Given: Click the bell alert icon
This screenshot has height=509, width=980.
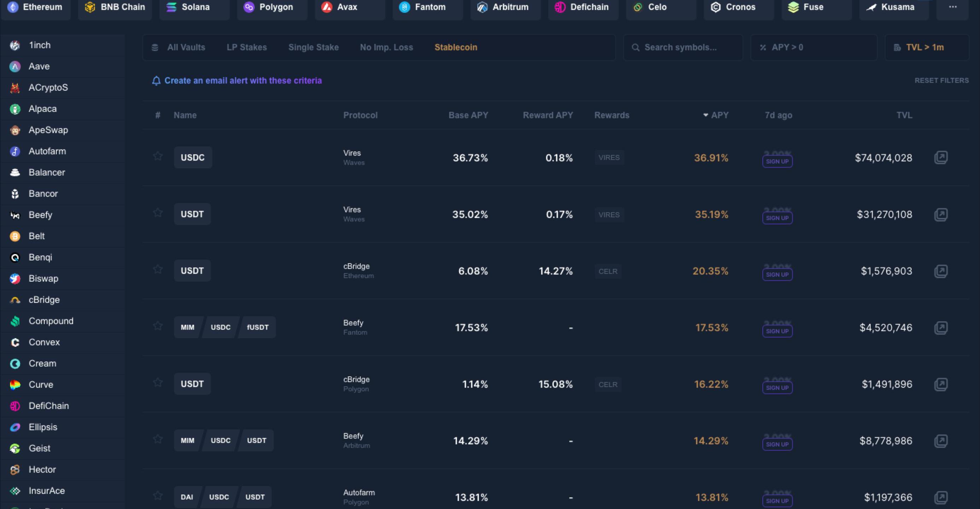Looking at the screenshot, I should click(156, 81).
